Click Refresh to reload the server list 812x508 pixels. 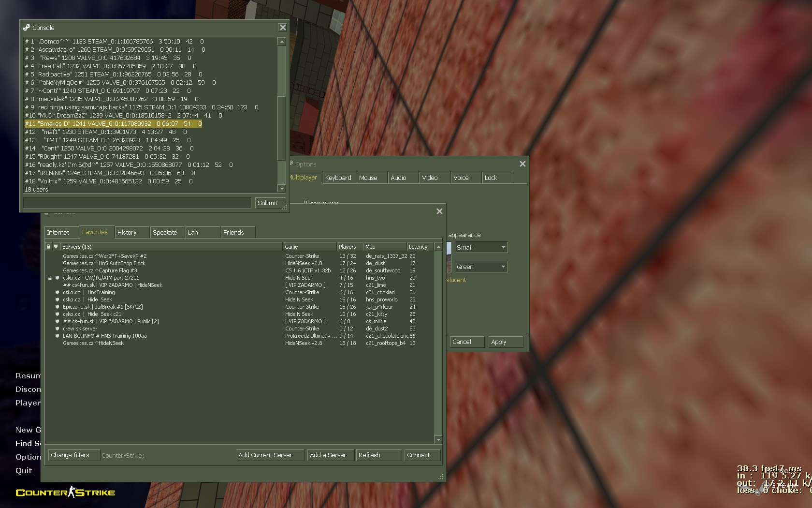378,455
